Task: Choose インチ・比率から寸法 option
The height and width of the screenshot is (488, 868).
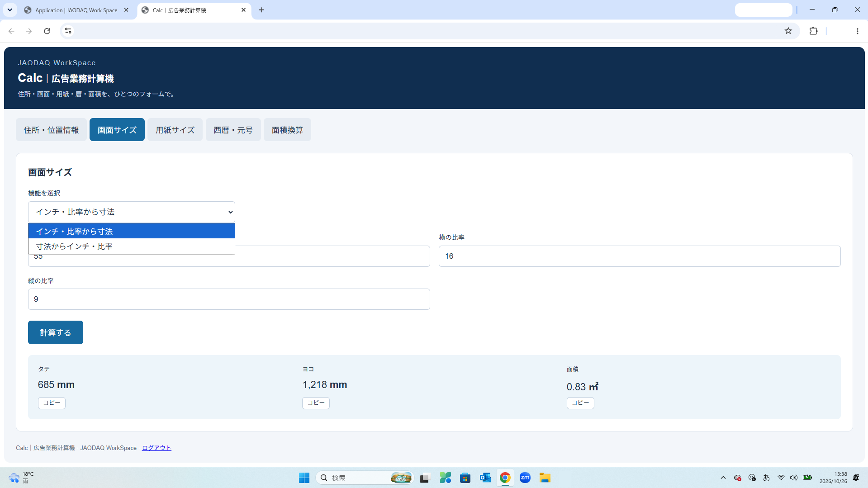Action: [132, 231]
